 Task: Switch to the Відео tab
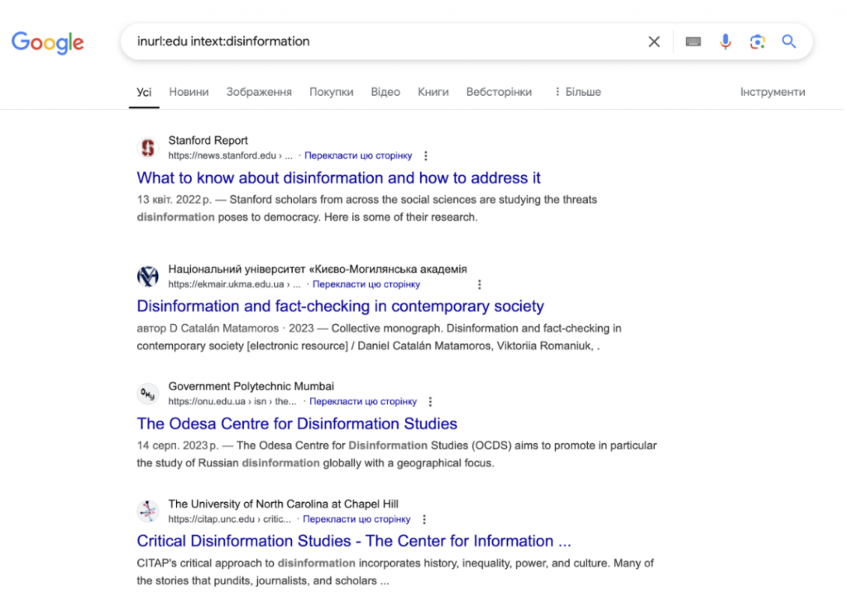click(x=385, y=93)
